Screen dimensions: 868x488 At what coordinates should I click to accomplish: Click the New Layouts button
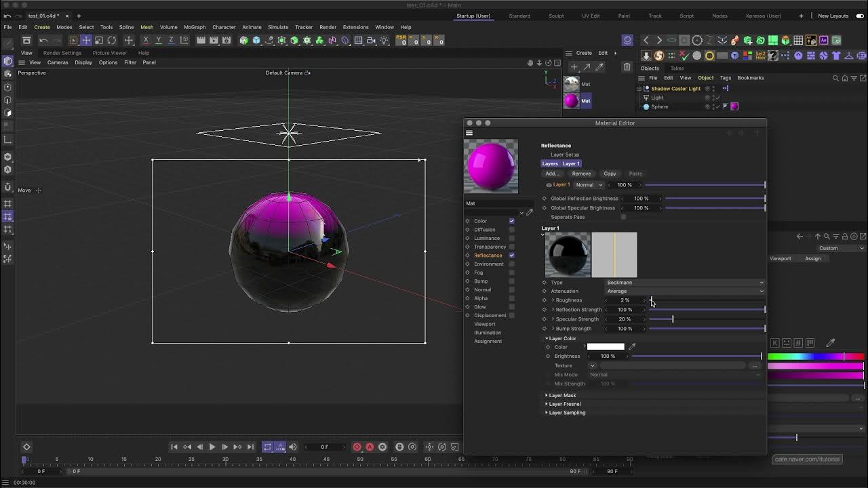tap(833, 16)
